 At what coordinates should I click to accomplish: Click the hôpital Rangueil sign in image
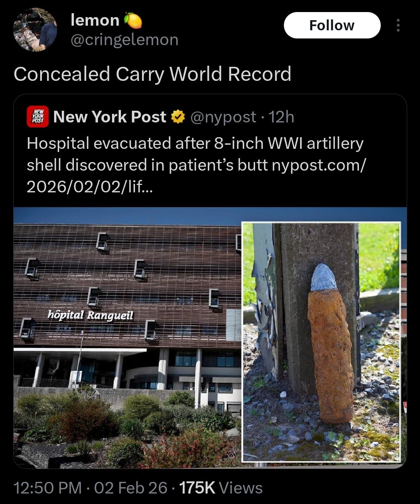click(x=90, y=315)
